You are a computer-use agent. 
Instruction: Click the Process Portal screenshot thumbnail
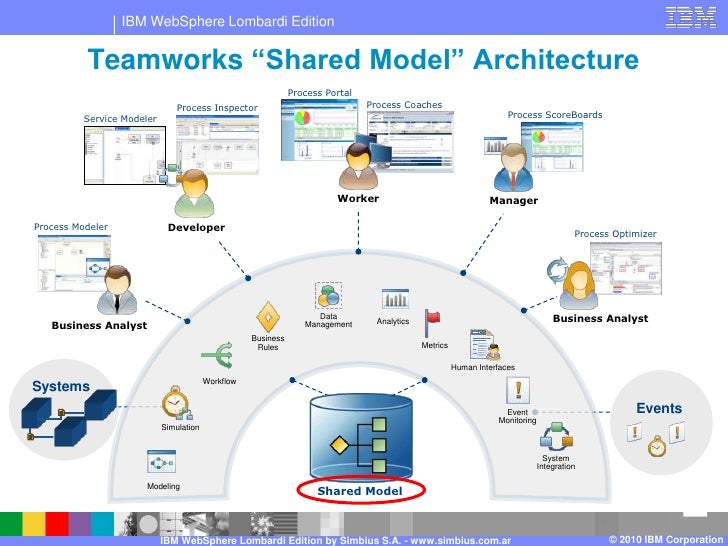click(x=319, y=130)
